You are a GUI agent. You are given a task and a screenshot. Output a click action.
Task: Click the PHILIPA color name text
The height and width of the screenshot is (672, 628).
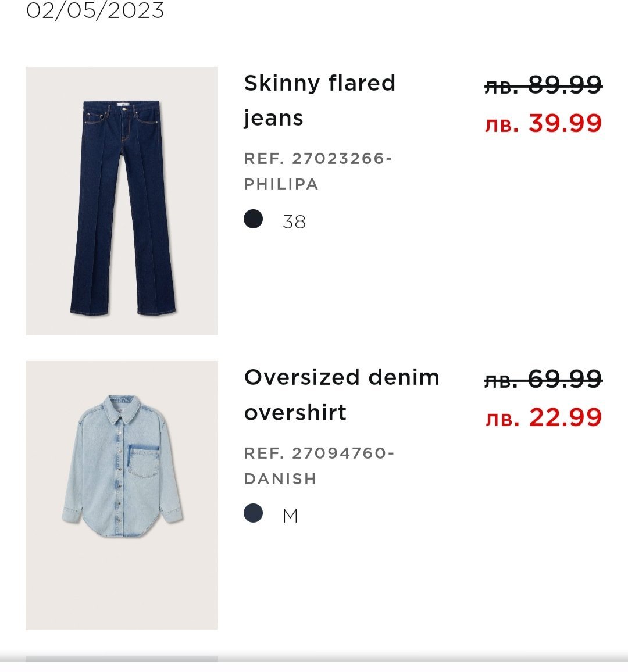click(281, 184)
